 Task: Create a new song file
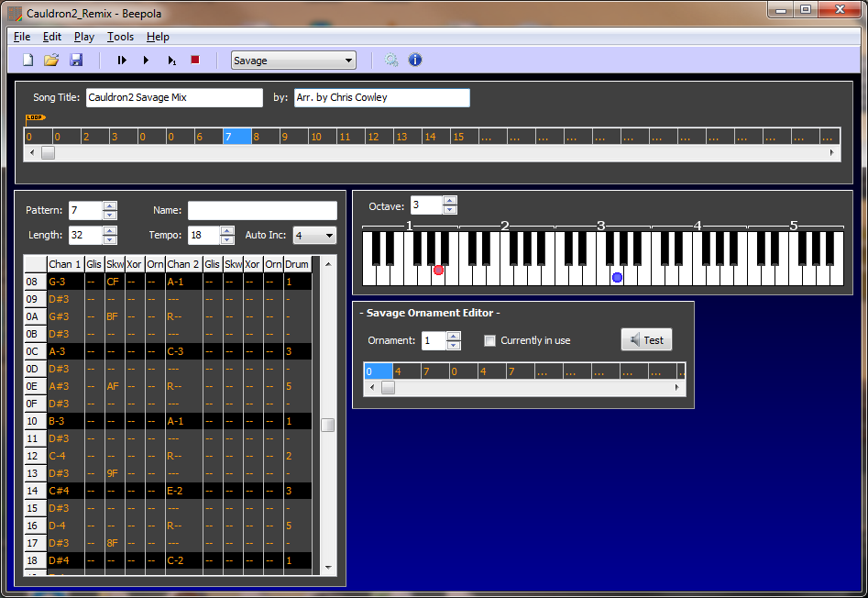28,61
